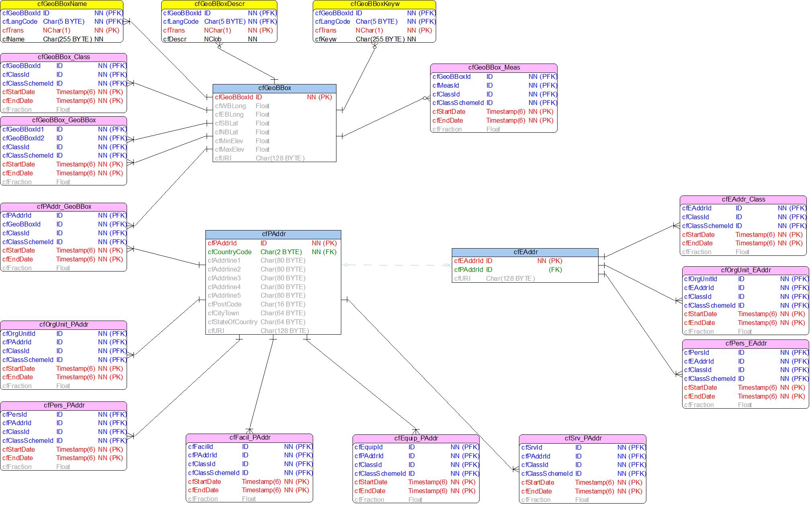Select the cfGeoBBoxDescr table header

click(219, 4)
